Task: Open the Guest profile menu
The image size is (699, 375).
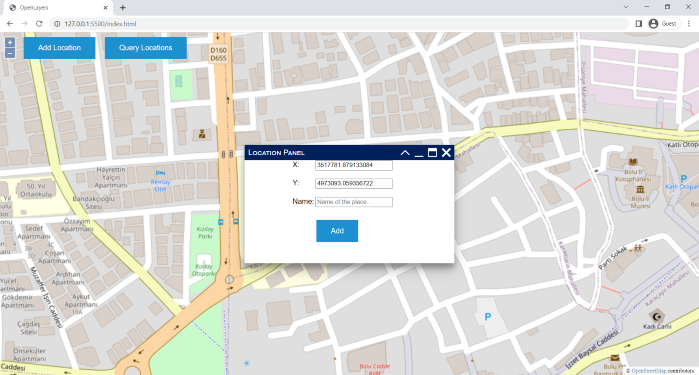Action: pyautogui.click(x=663, y=24)
